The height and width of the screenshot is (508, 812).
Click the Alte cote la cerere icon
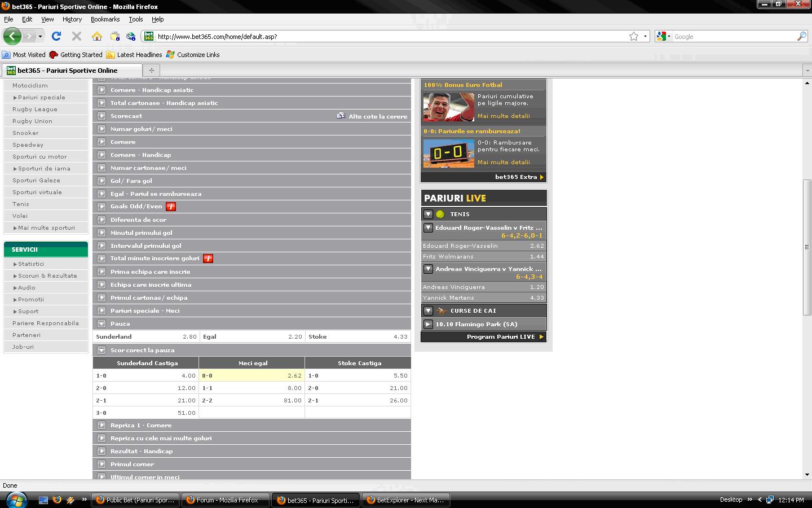tap(341, 116)
